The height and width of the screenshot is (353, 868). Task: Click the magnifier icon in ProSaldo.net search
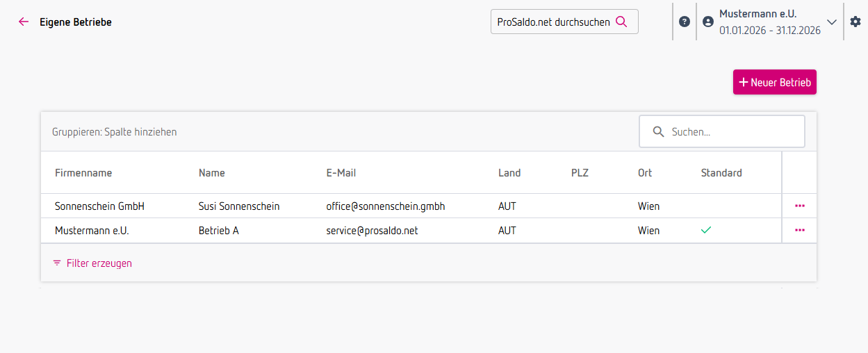pyautogui.click(x=621, y=22)
